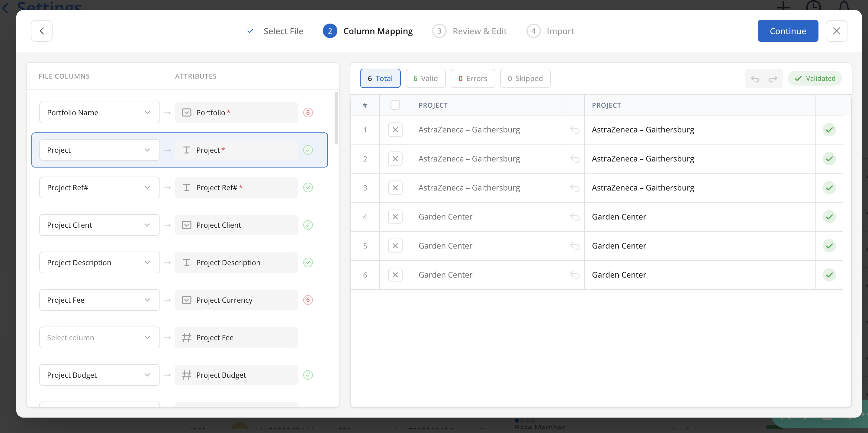Toggle the select-all checkbox in table header
Viewport: 868px width, 433px height.
click(x=395, y=105)
